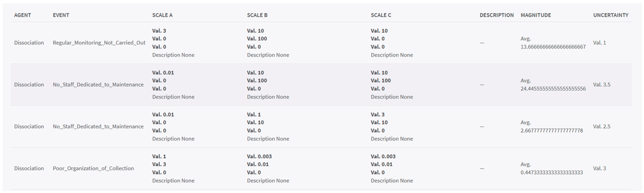Click the uncertainty value Val. 2.5

coord(602,126)
